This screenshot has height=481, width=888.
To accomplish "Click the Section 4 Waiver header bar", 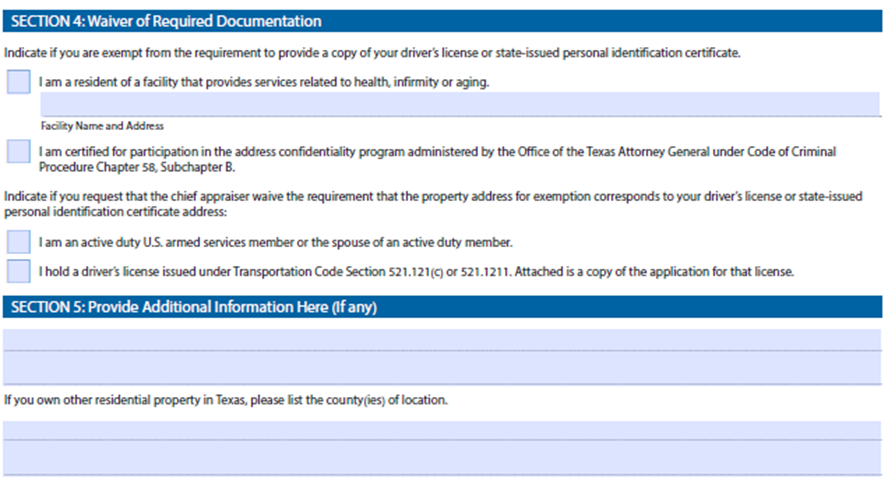I will (442, 21).
